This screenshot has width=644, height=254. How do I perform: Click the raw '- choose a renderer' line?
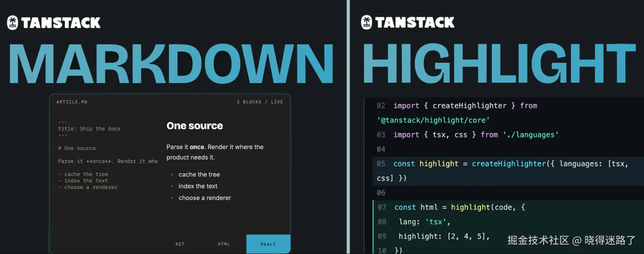[88, 187]
